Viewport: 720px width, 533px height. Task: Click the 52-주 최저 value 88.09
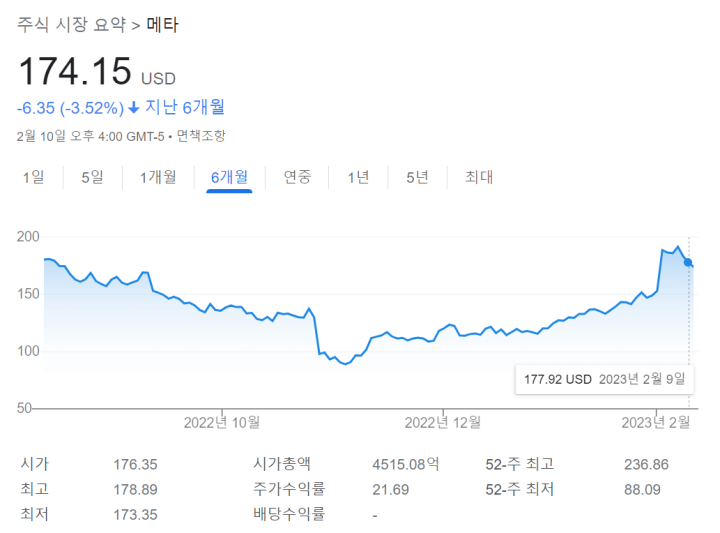[642, 490]
